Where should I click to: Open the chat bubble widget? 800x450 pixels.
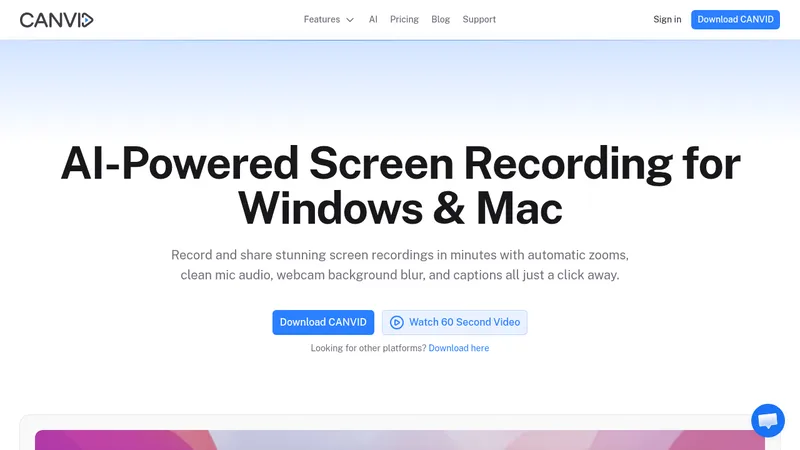(x=768, y=420)
